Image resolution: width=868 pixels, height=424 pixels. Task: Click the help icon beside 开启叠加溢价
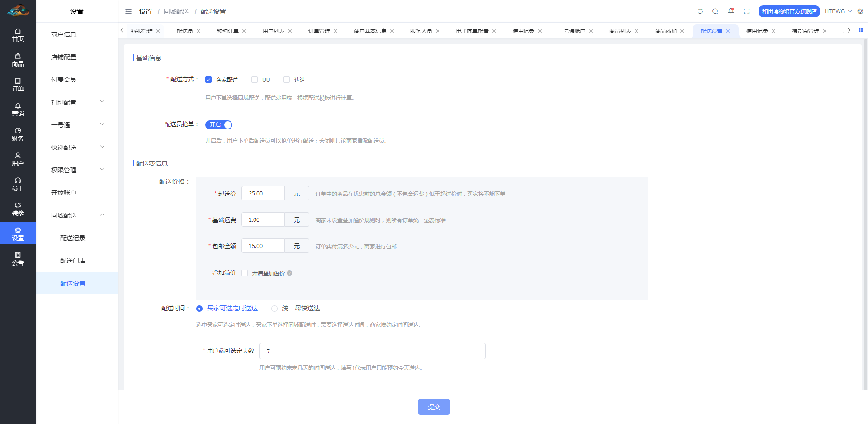[x=289, y=273]
